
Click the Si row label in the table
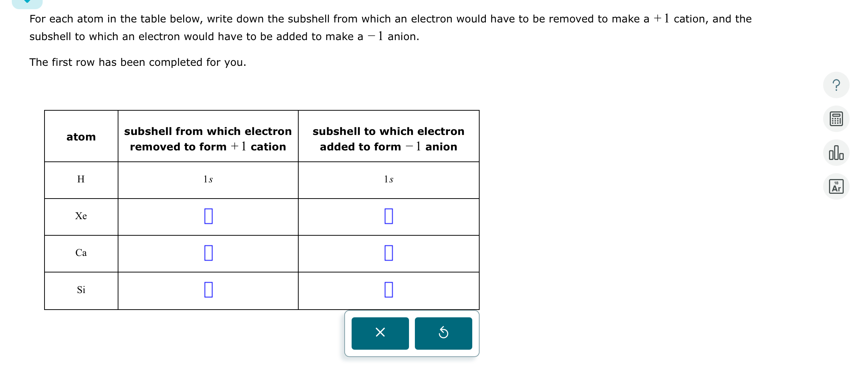[x=81, y=290]
